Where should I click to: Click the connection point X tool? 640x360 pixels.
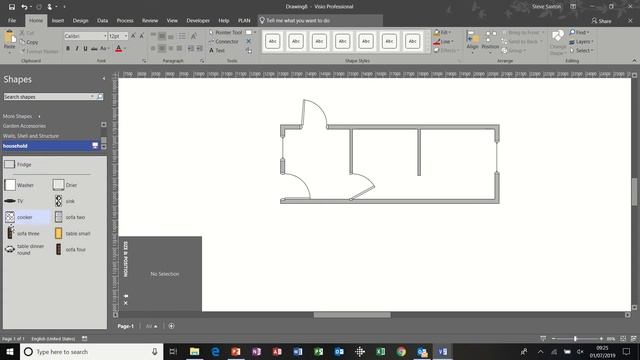point(249,41)
